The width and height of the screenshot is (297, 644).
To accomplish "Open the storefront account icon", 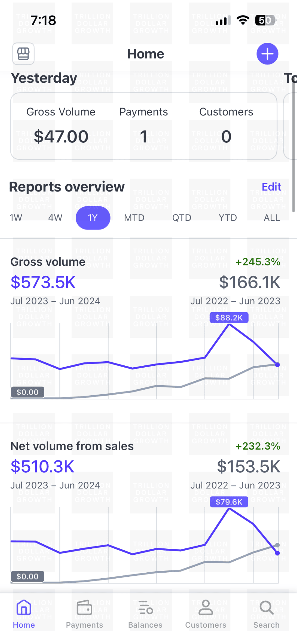I will [23, 54].
